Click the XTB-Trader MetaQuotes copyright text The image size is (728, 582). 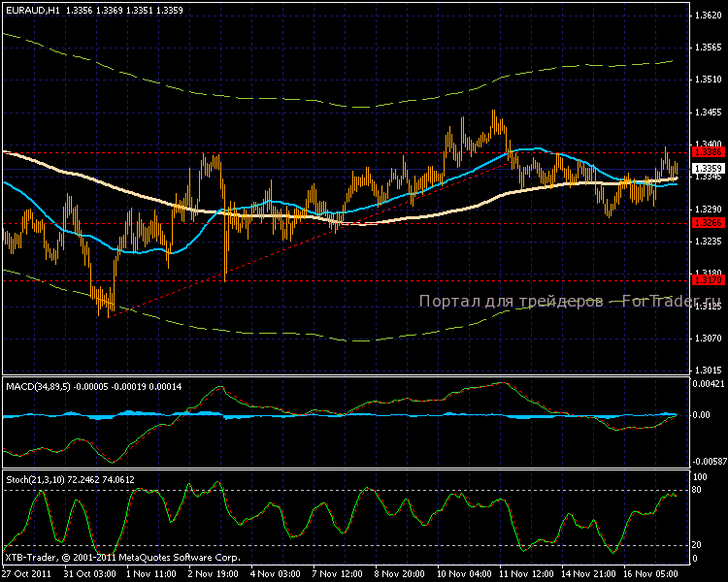pyautogui.click(x=121, y=558)
